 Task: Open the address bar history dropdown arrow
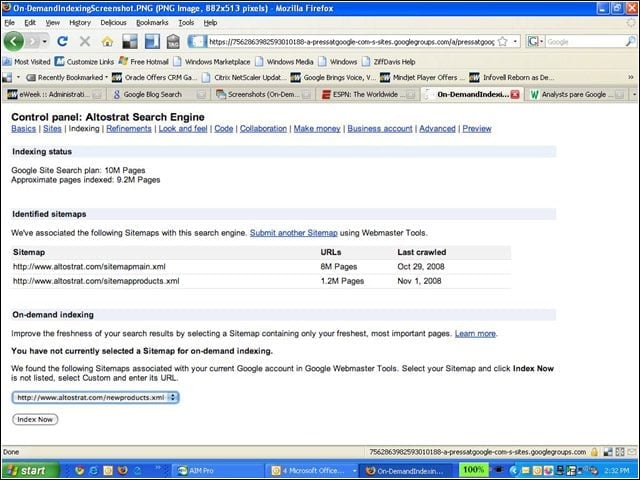(515, 41)
